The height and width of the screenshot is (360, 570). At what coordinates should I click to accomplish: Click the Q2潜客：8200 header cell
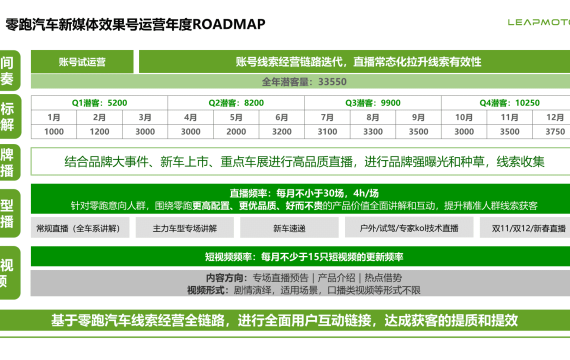[236, 103]
